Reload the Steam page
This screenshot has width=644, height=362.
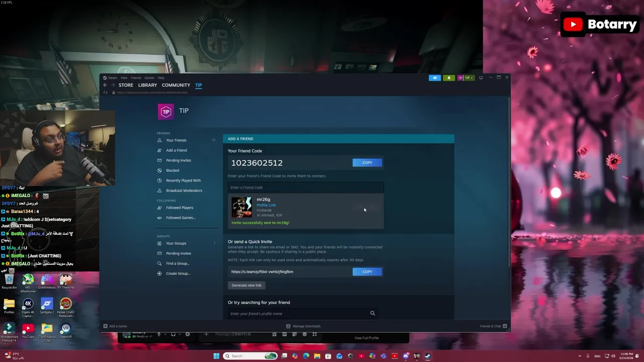coord(106,93)
